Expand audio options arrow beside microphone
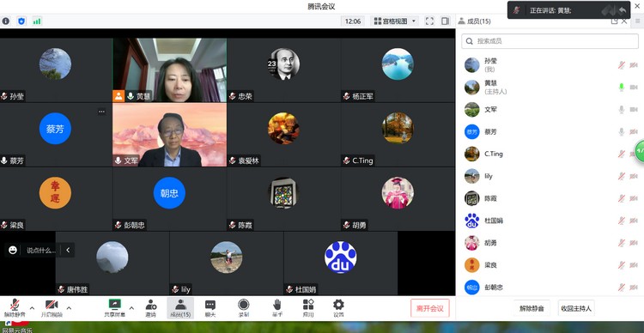This screenshot has width=644, height=333. point(32,308)
